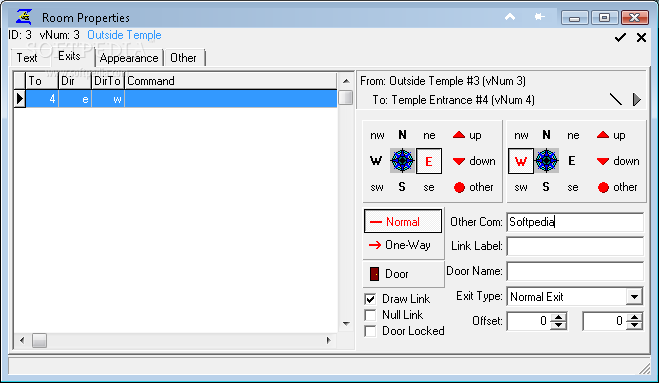Click the second Offset number field
659x383 pixels.
605,321
